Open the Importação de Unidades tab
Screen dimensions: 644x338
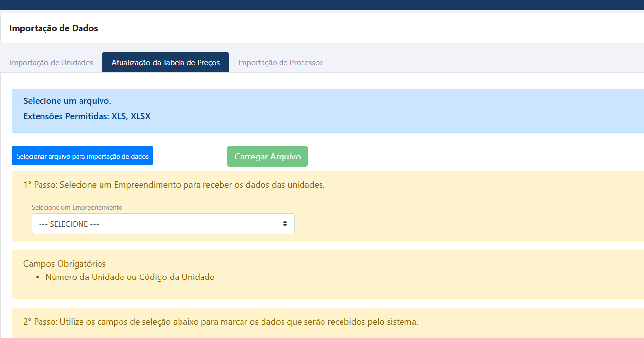click(x=51, y=63)
